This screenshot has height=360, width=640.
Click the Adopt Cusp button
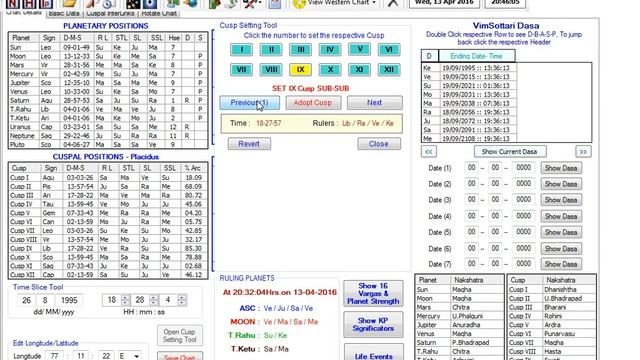point(313,103)
